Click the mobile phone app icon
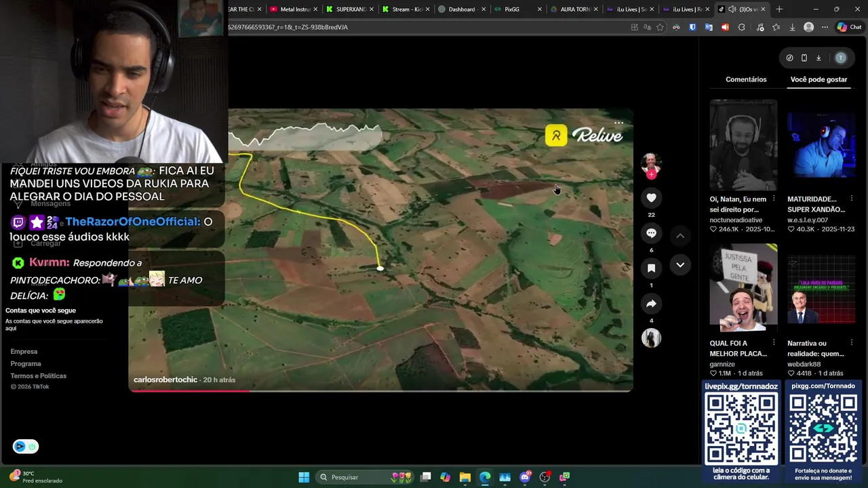Screen dimensions: 868x488 click(x=804, y=58)
